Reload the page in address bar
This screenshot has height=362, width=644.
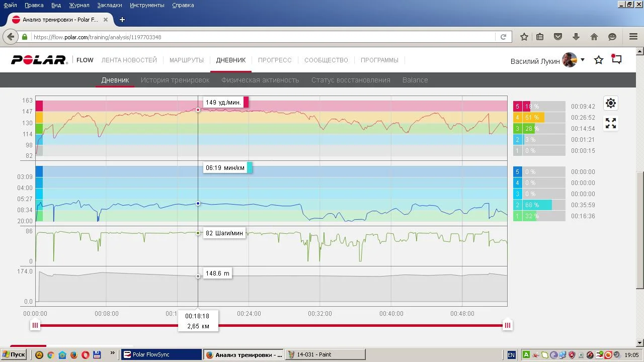tap(503, 37)
